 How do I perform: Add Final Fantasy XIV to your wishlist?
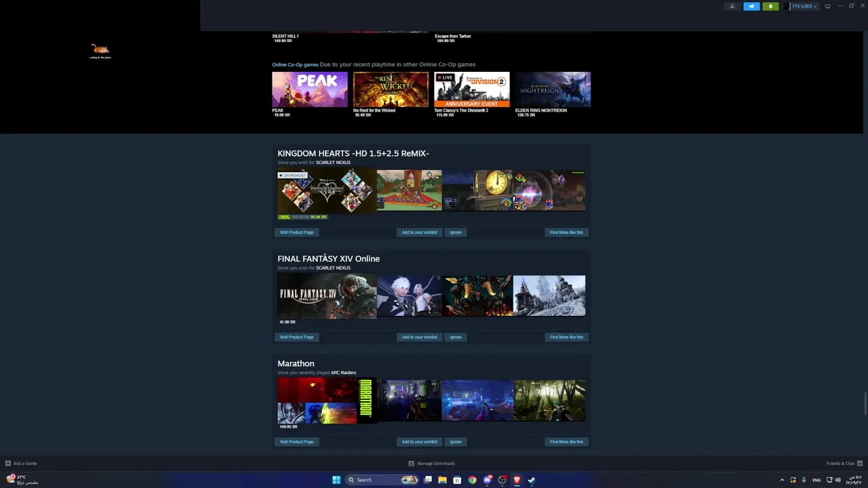[x=419, y=337]
